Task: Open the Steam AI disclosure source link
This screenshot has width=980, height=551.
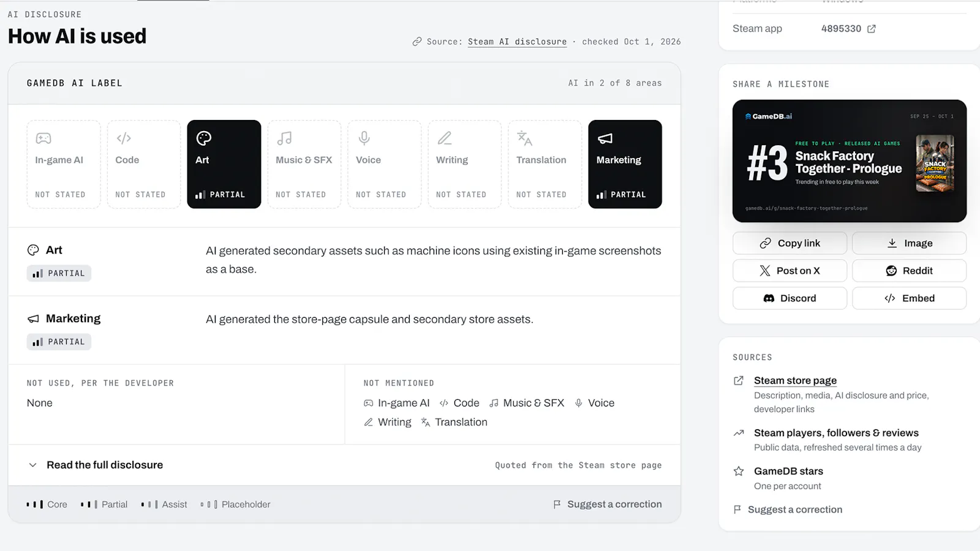Action: (x=517, y=42)
